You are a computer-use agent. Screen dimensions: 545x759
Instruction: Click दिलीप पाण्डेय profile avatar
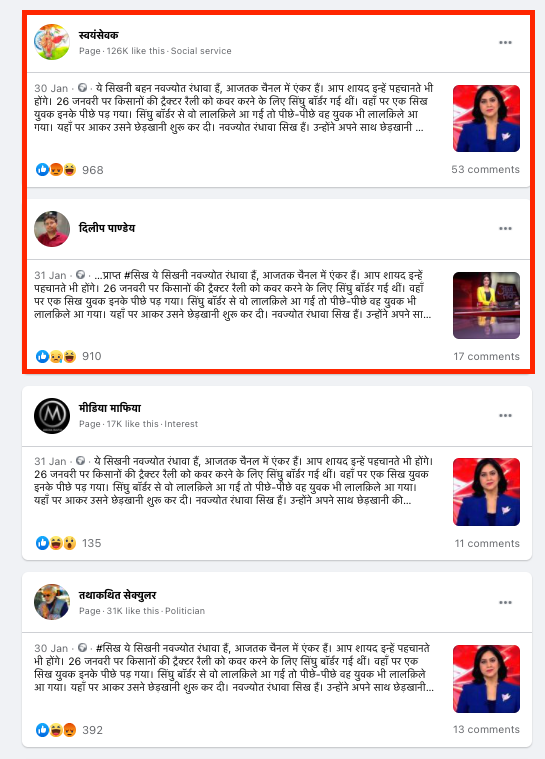[52, 228]
